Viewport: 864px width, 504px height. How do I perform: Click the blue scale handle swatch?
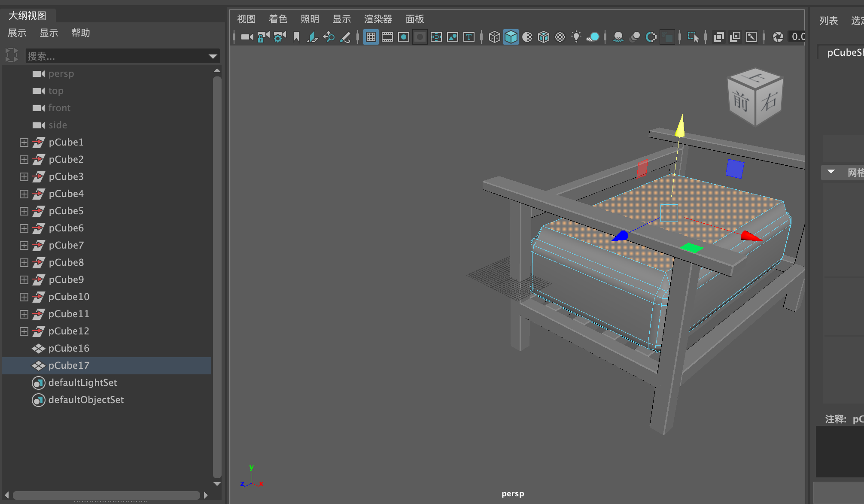pyautogui.click(x=734, y=169)
